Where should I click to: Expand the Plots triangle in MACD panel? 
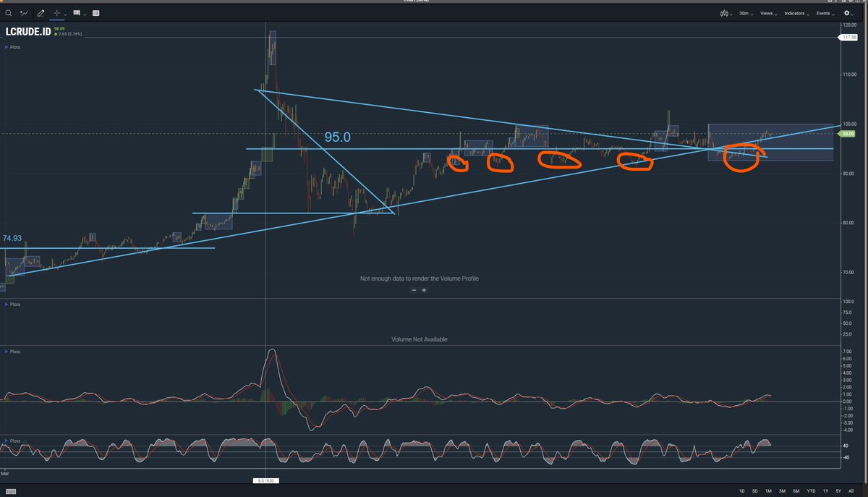7,352
